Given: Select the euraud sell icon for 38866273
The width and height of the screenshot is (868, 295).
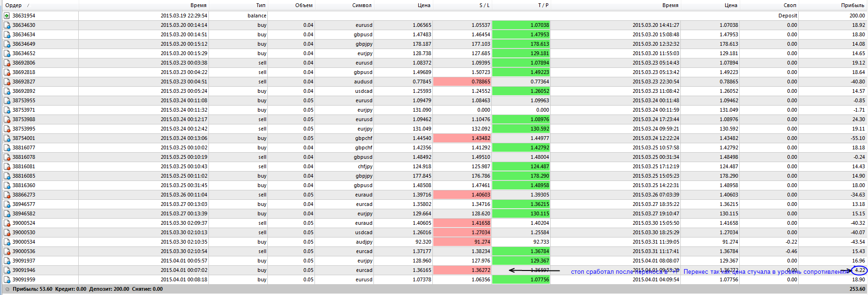Looking at the screenshot, I should click(7, 195).
